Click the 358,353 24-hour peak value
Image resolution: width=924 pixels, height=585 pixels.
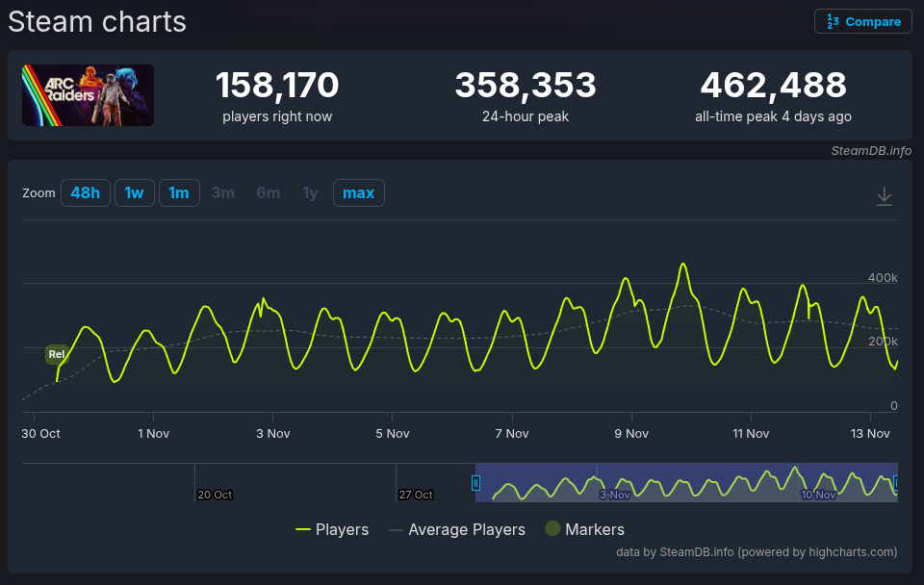point(526,85)
